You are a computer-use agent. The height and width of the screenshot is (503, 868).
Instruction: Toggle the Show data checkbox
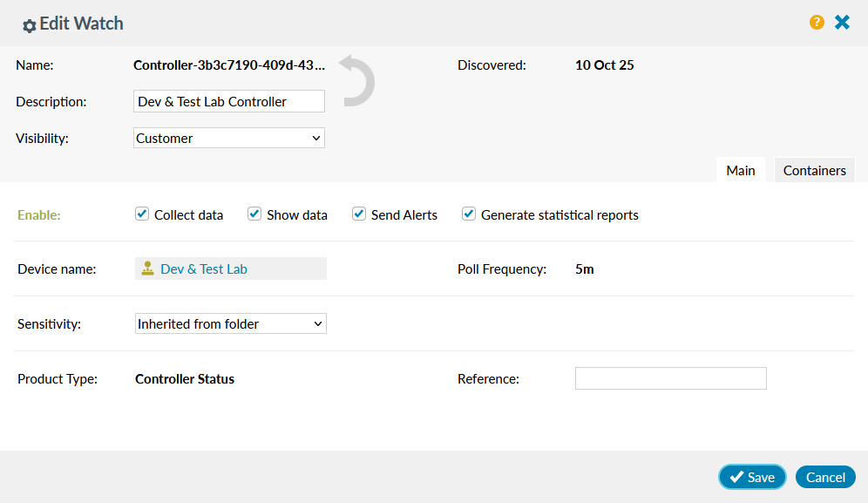point(254,214)
